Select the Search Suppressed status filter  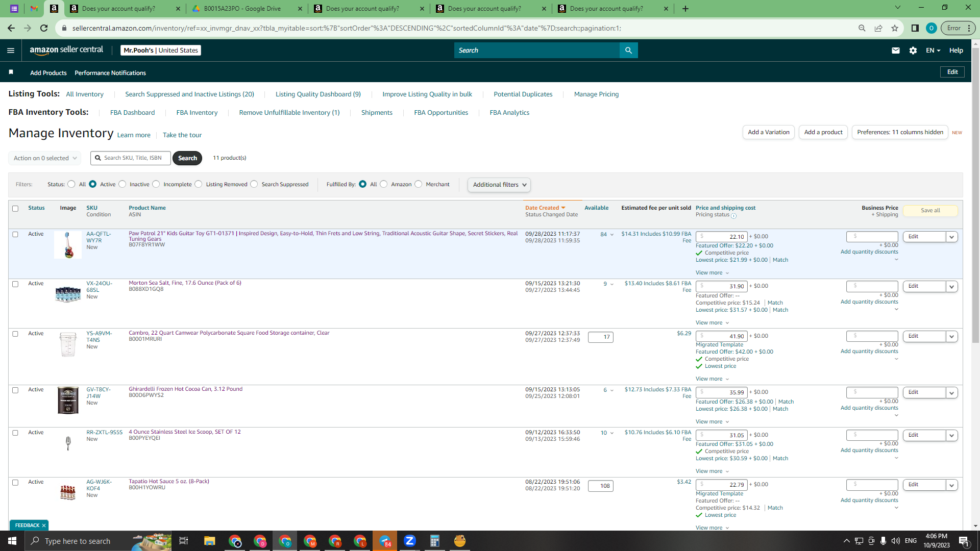(x=254, y=184)
